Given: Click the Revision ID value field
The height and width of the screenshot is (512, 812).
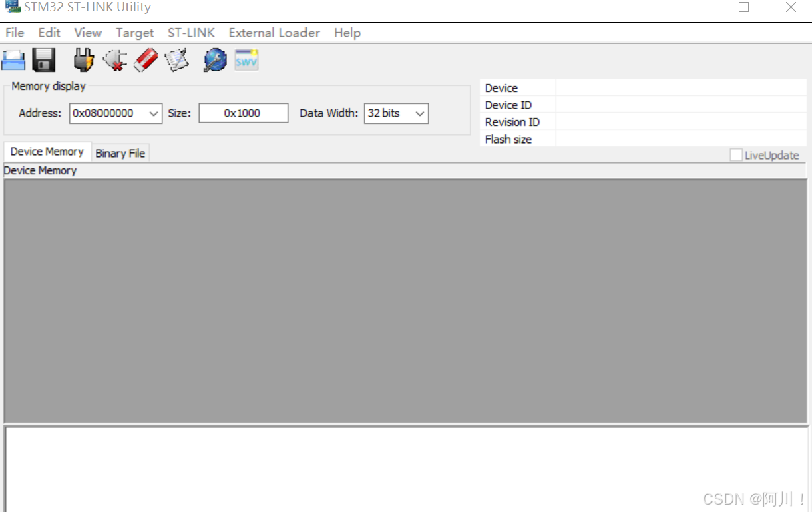Looking at the screenshot, I should point(681,122).
